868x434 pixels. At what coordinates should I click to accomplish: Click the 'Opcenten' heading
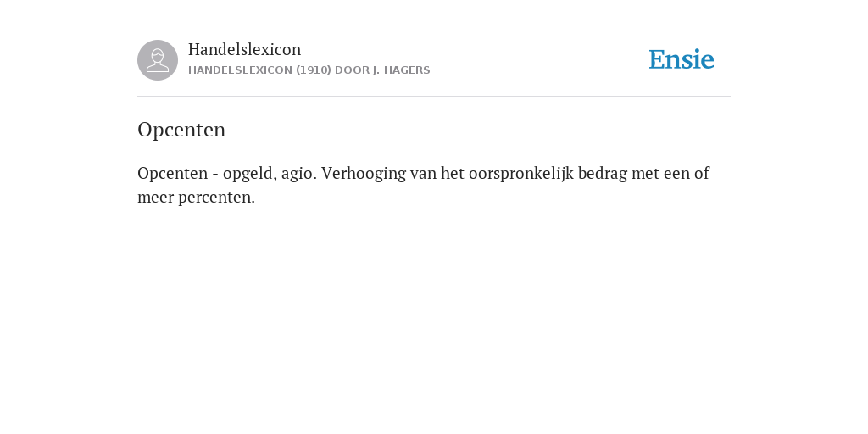(181, 130)
